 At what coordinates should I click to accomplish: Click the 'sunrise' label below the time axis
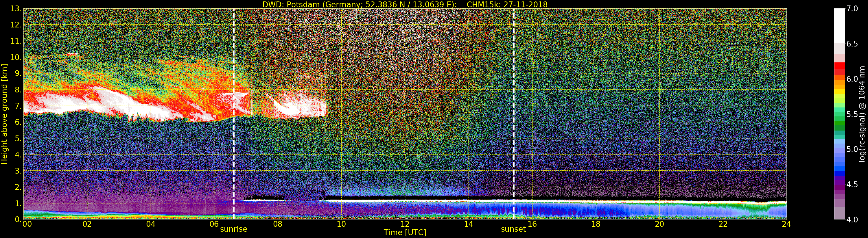(233, 229)
